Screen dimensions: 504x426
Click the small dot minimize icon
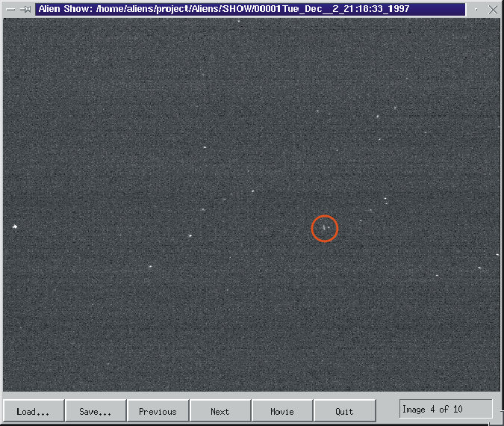pos(476,10)
